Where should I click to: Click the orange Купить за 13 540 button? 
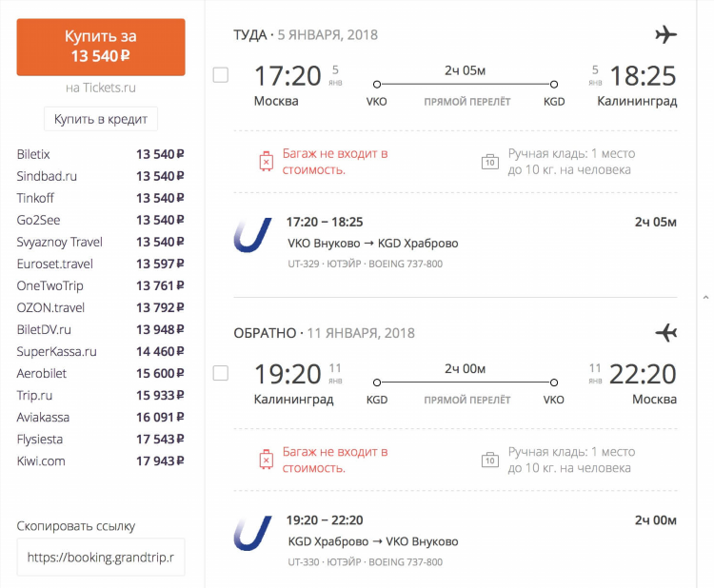[101, 47]
